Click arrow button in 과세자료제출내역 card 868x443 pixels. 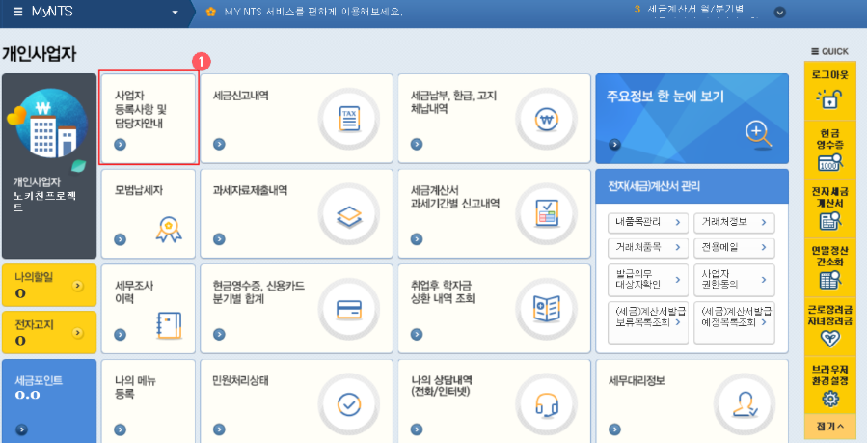click(x=219, y=239)
